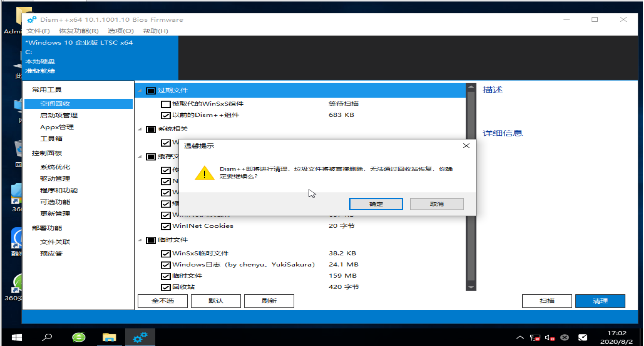Uncheck Windows日志 checkbox

click(x=166, y=265)
